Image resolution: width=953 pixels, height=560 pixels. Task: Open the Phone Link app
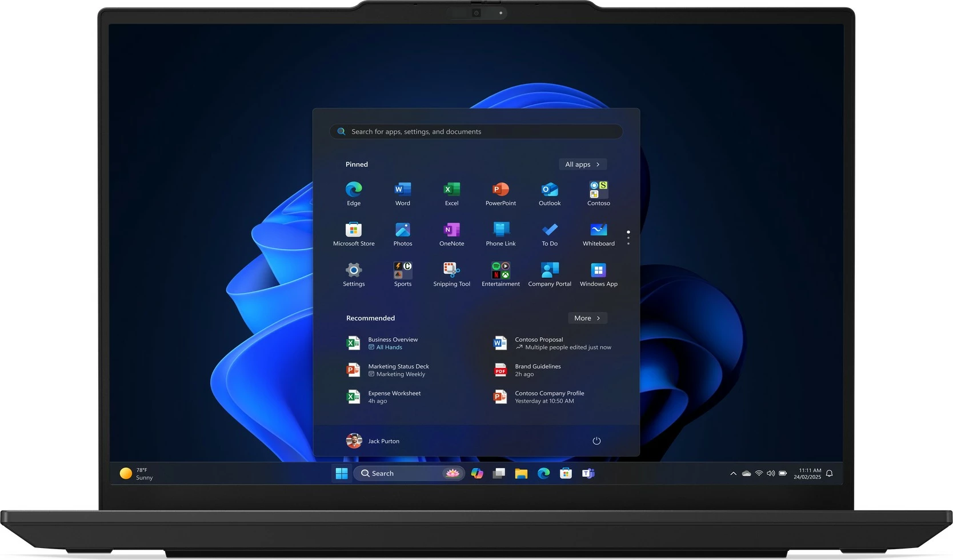[x=500, y=233]
